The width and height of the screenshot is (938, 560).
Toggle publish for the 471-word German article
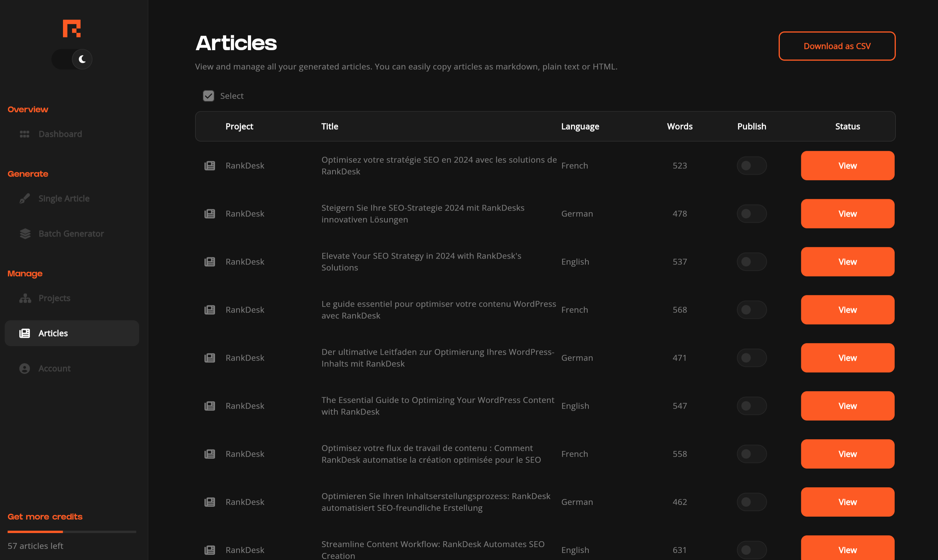point(752,358)
